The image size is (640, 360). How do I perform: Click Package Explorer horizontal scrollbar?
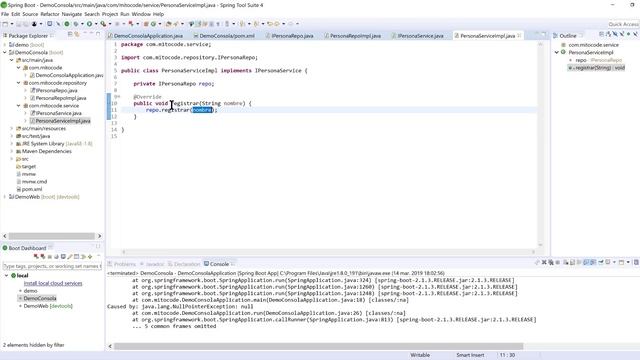(52, 236)
